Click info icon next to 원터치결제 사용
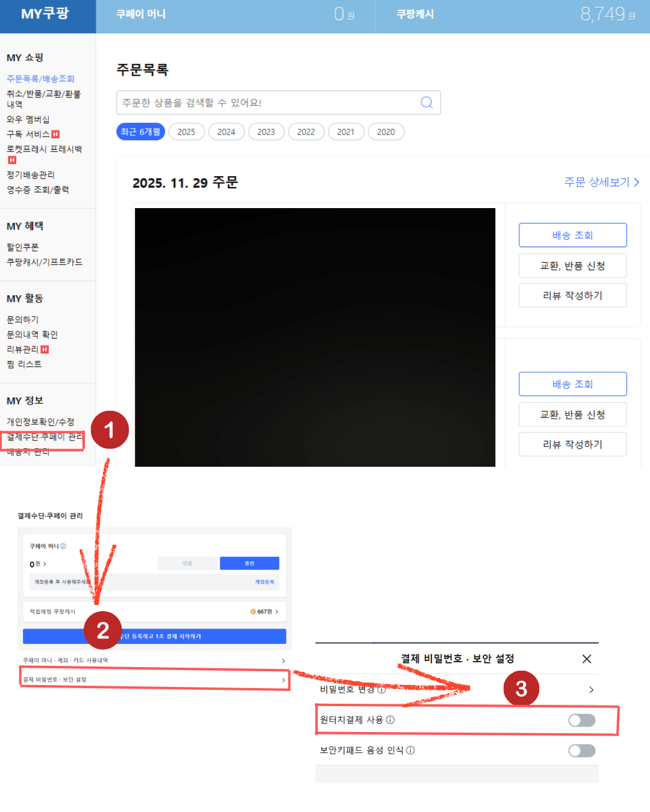Image resolution: width=650 pixels, height=812 pixels. tap(390, 720)
